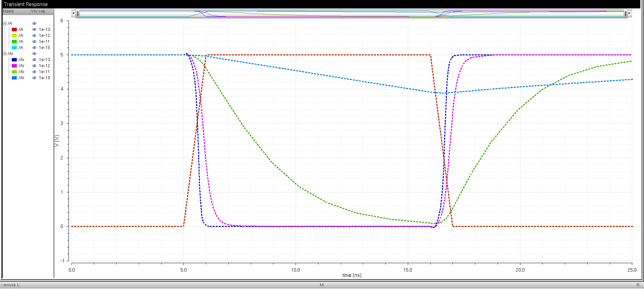Toggle visibility of the /A group
The height and width of the screenshot is (289, 644).
[x=34, y=23]
